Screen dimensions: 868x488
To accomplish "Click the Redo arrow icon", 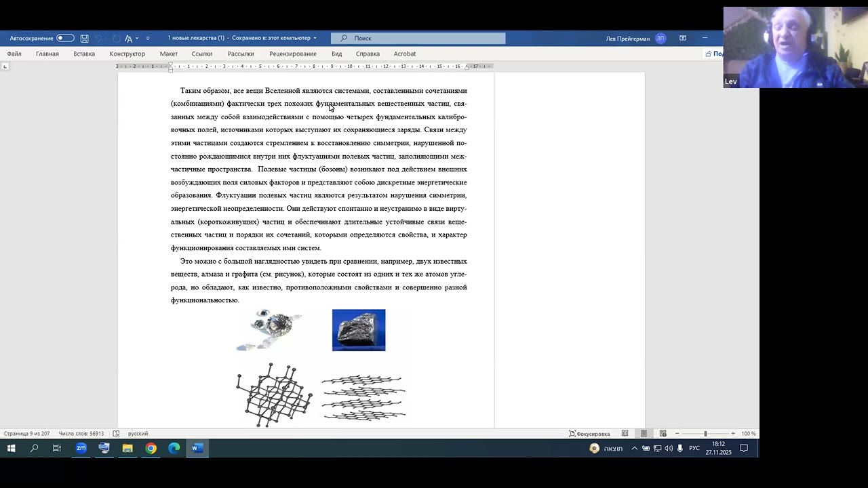I will click(x=116, y=39).
